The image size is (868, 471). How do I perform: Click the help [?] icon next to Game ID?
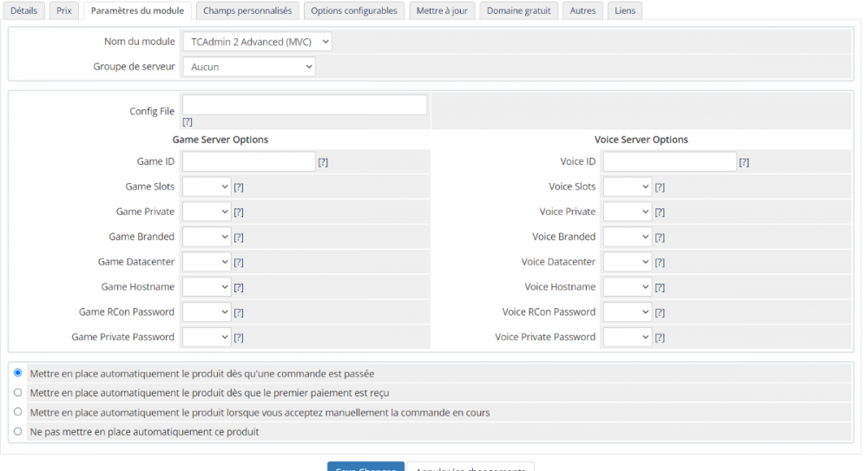tap(323, 162)
